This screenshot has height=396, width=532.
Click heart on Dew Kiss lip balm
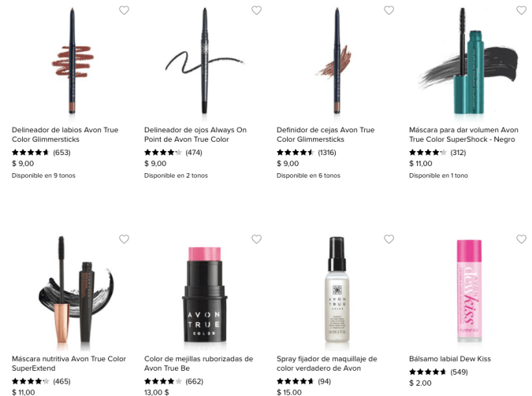pos(521,239)
